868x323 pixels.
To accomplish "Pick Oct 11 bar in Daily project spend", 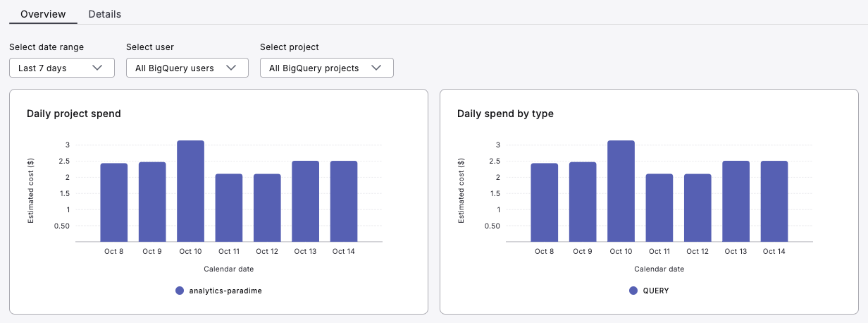I will (229, 207).
